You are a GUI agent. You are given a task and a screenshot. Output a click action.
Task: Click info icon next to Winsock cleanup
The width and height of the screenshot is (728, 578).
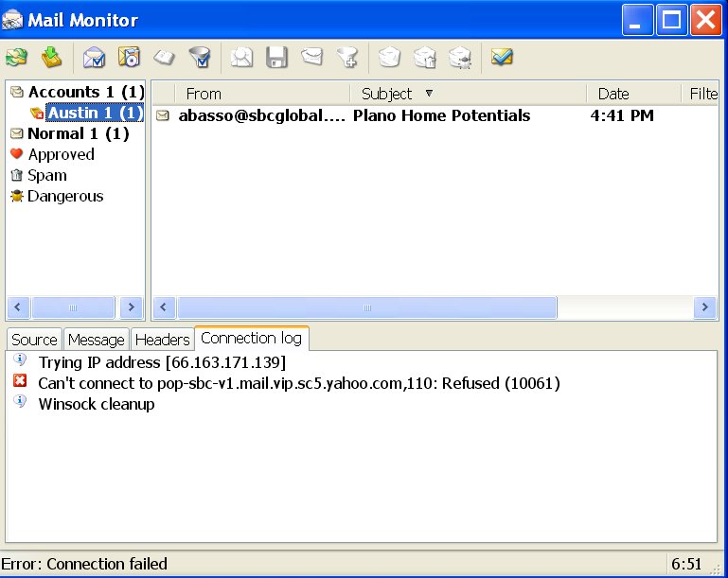click(20, 401)
